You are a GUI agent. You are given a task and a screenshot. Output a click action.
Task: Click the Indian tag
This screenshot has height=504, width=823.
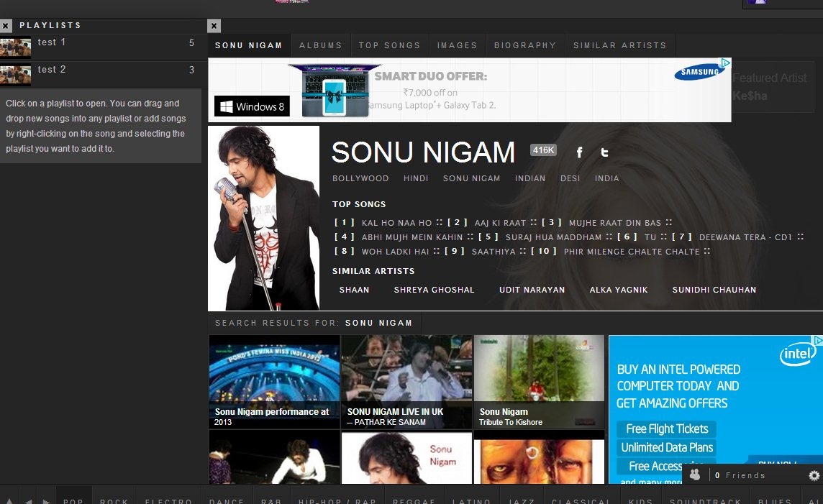point(530,178)
